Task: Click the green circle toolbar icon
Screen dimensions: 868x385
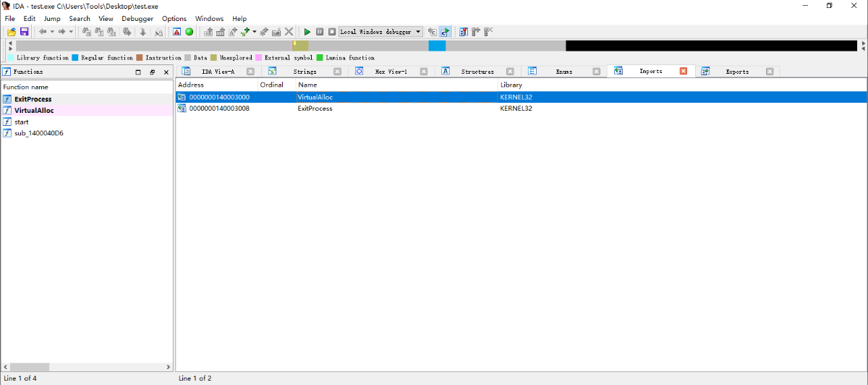Action: pos(189,32)
